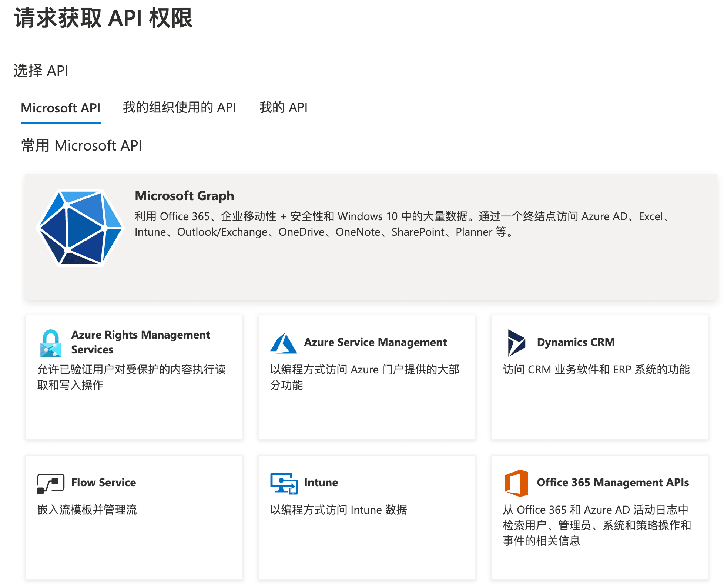Click the Azure Service Management triangle icon
The image size is (724, 588).
click(284, 343)
